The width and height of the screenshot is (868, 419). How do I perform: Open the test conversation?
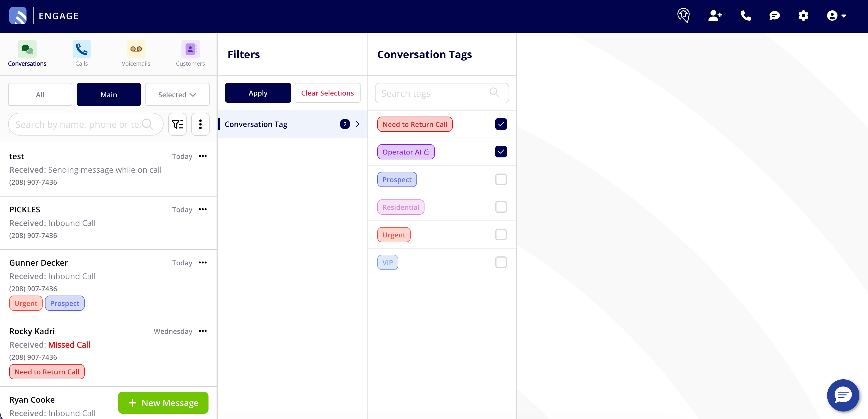[108, 170]
